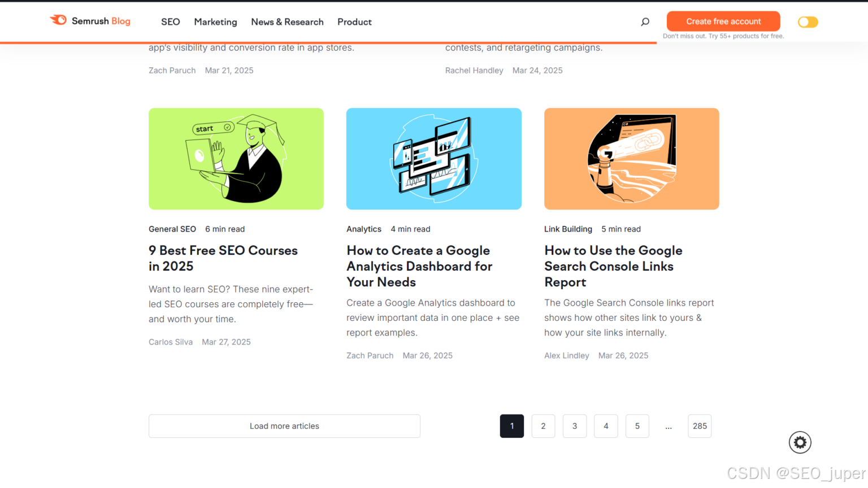Toggle the yellow theme switch

(808, 22)
